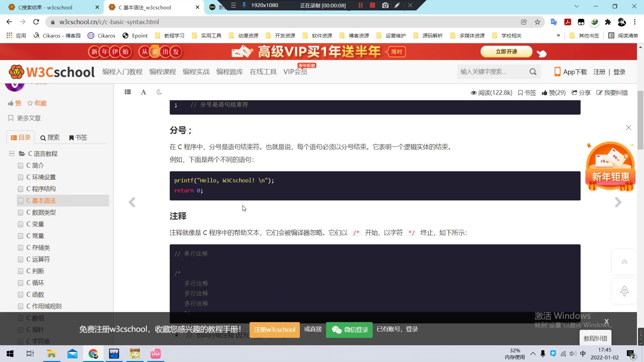Like article with 赞(29)
This screenshot has height=362, width=644.
553,93
